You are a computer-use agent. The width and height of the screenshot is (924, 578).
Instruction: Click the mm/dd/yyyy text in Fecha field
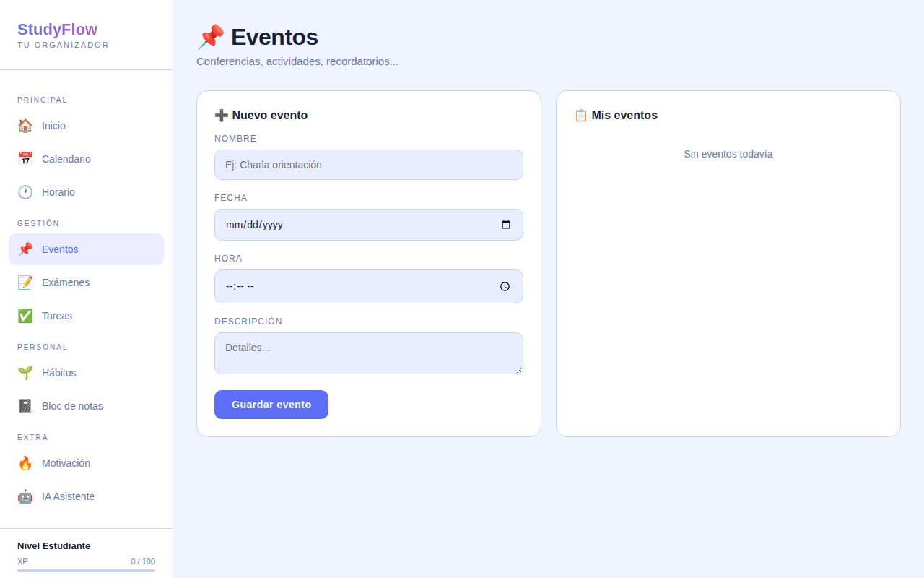(254, 225)
